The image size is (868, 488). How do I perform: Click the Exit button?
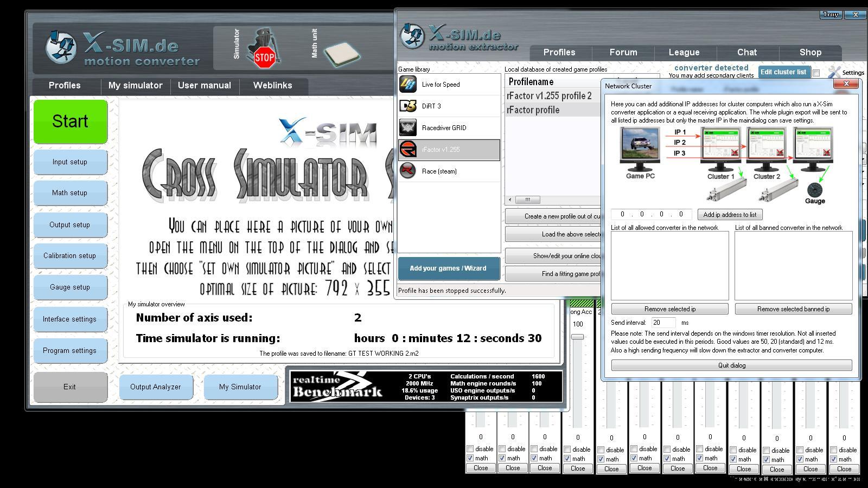click(x=70, y=387)
